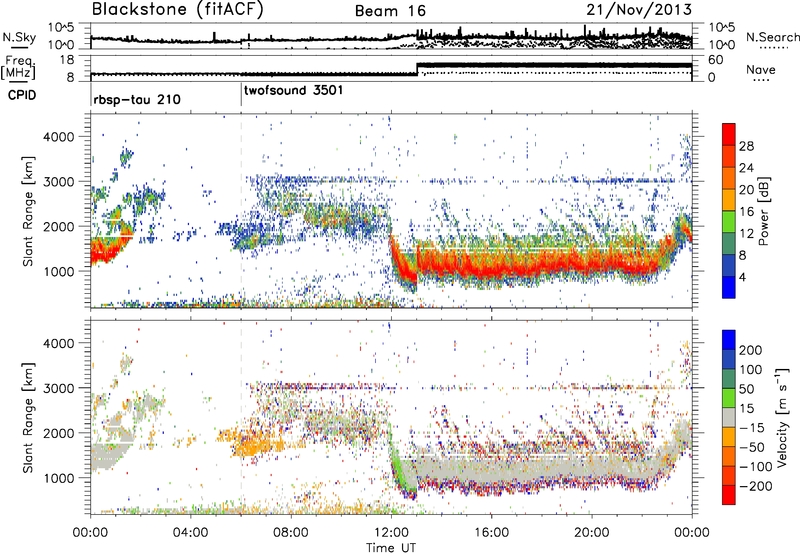Click the "2000" tick of the Power panel

(x=58, y=226)
